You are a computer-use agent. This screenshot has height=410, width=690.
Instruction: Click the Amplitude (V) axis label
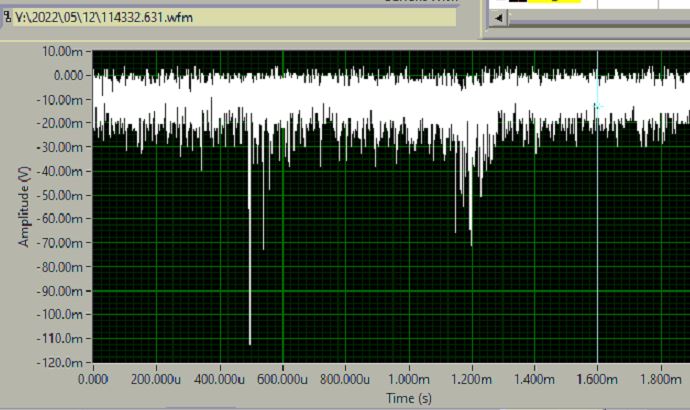click(x=24, y=207)
